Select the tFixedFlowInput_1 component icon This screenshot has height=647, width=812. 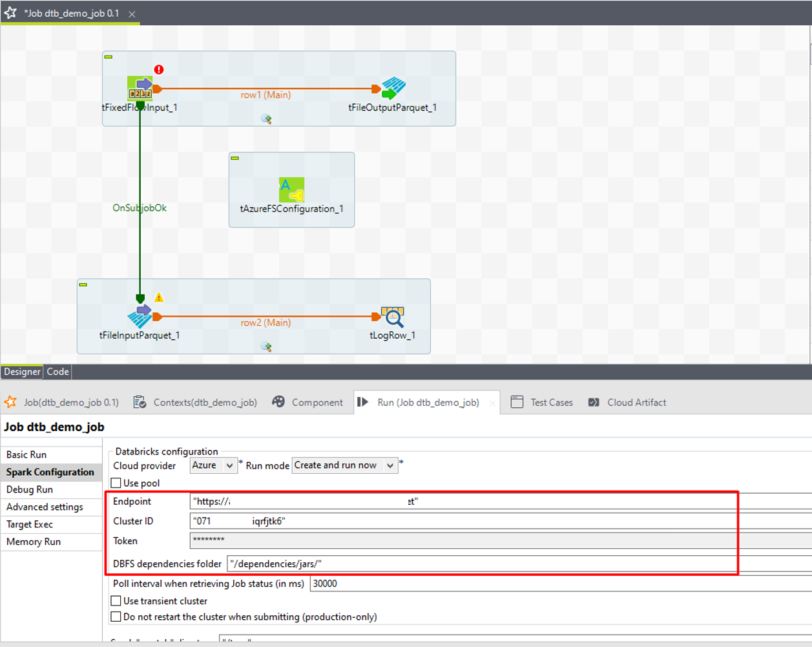140,88
